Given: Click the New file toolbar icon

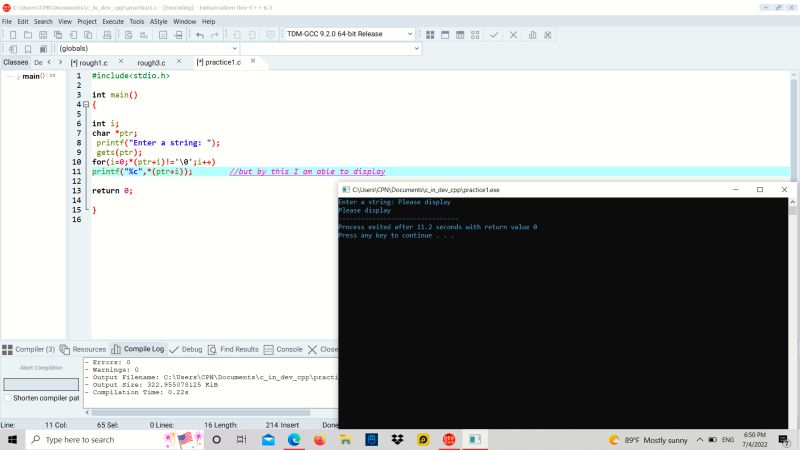Looking at the screenshot, I should point(13,35).
